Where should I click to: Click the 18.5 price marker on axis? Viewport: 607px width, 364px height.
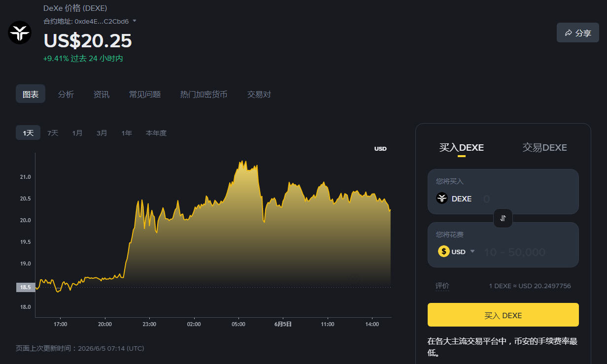click(x=25, y=287)
